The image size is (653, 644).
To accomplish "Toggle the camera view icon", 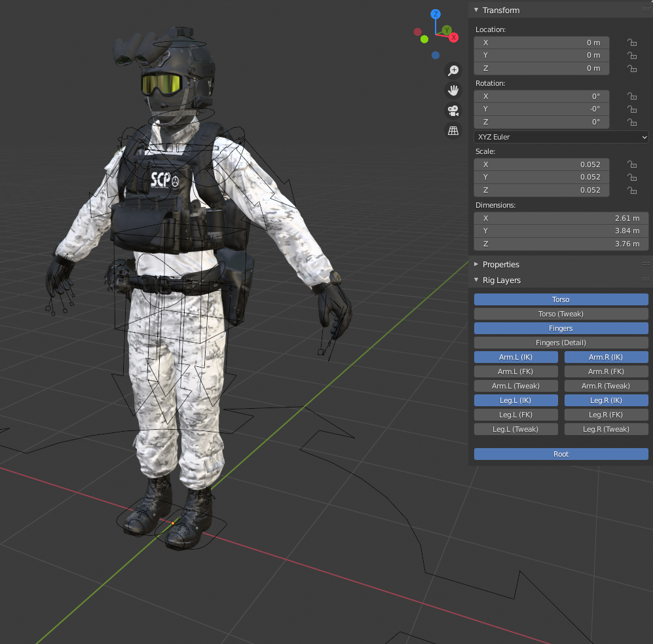I will 453,111.
